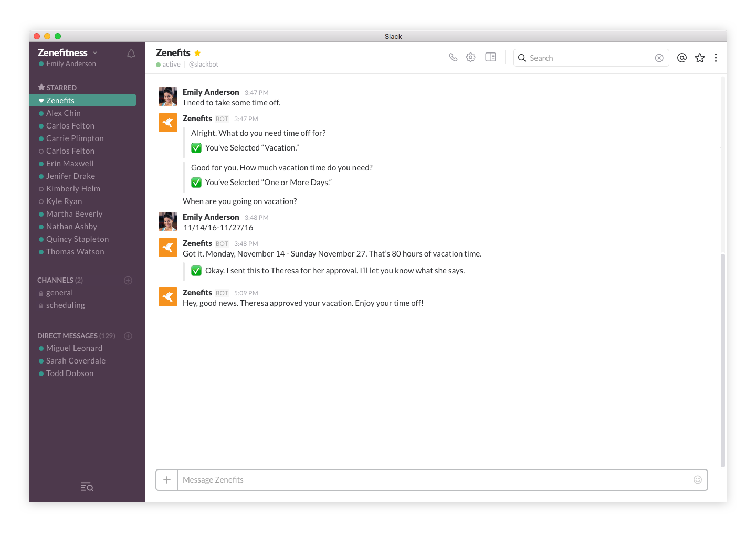756x545 pixels.
Task: Select Miguel Leonard direct message
Action: [74, 348]
